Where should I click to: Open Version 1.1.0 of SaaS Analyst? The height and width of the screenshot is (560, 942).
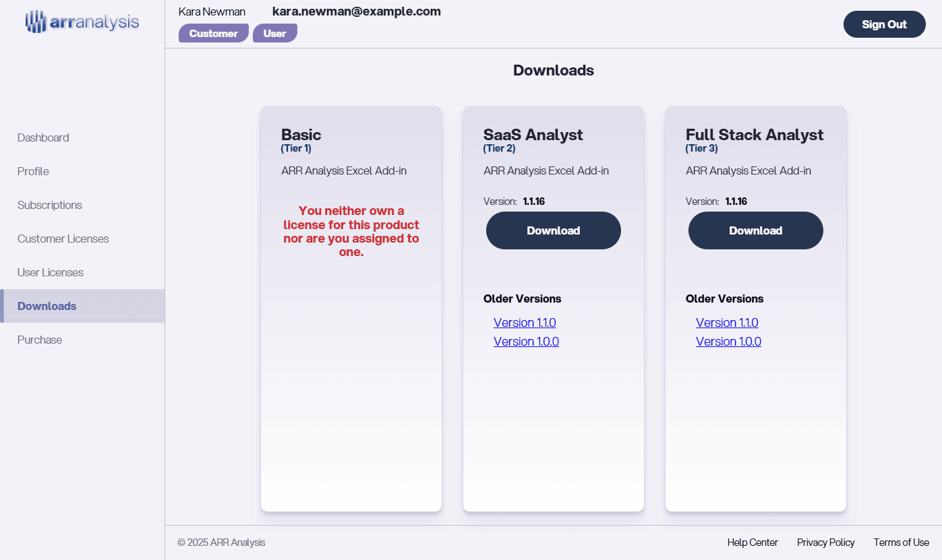point(525,322)
